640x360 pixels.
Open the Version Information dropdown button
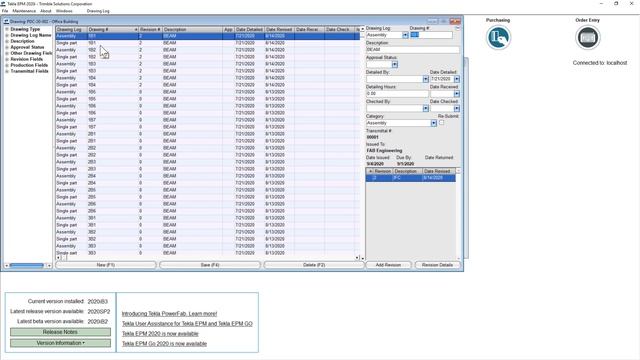click(60, 343)
